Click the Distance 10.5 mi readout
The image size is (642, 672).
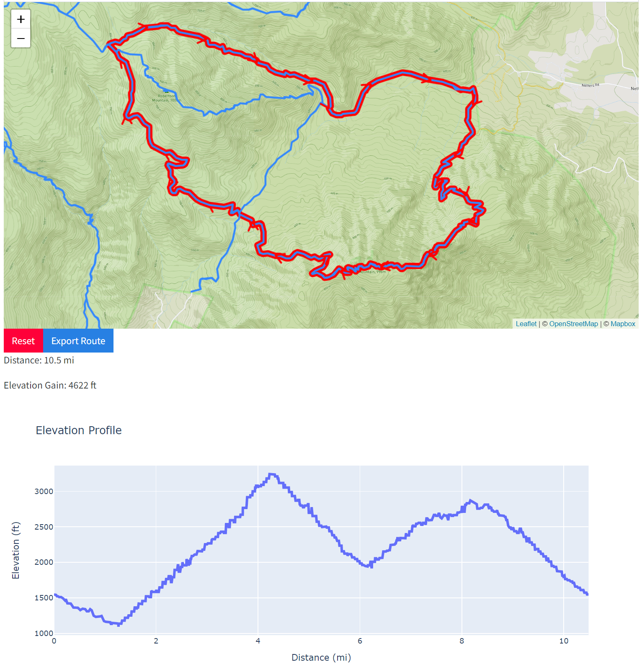[x=39, y=360]
